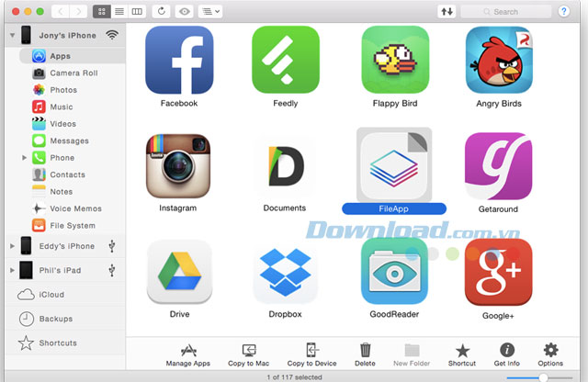Click Copy to Mac button
This screenshot has height=382, width=588.
click(249, 355)
